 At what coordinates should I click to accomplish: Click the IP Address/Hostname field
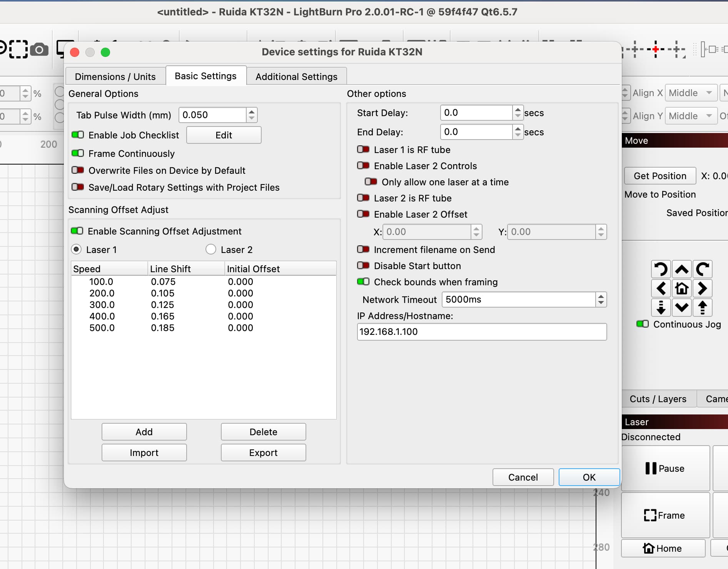click(x=481, y=331)
